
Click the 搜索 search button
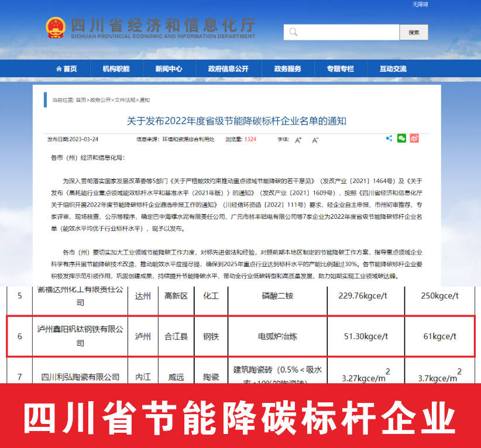point(414,32)
